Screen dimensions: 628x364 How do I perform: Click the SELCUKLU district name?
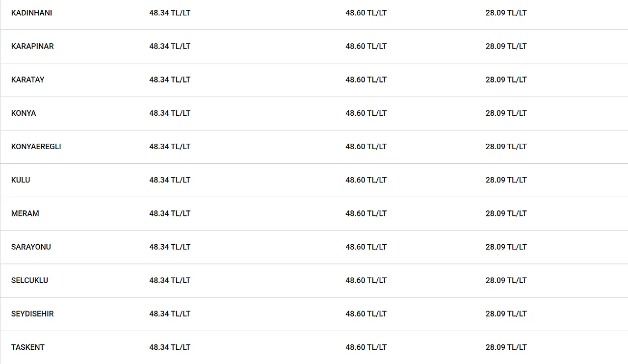[29, 280]
